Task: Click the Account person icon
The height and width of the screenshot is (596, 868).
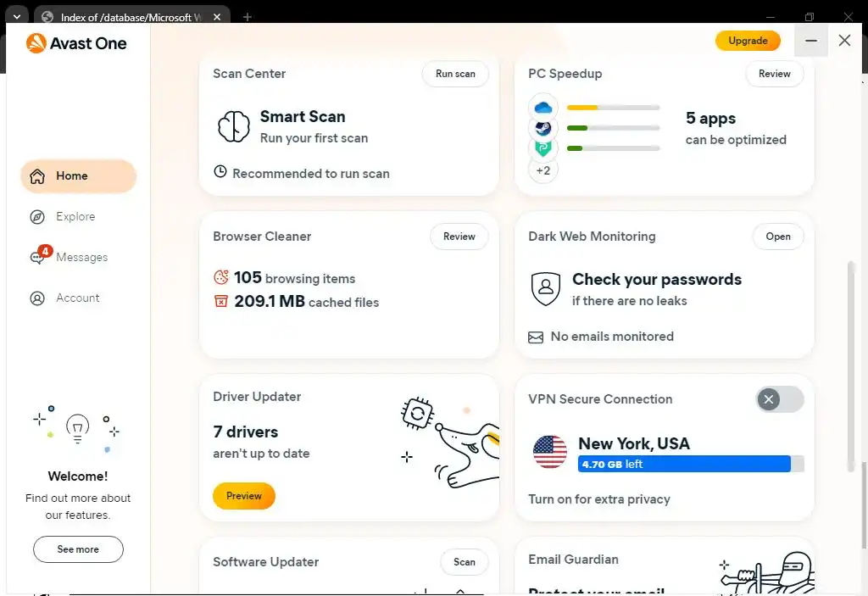Action: (x=37, y=298)
